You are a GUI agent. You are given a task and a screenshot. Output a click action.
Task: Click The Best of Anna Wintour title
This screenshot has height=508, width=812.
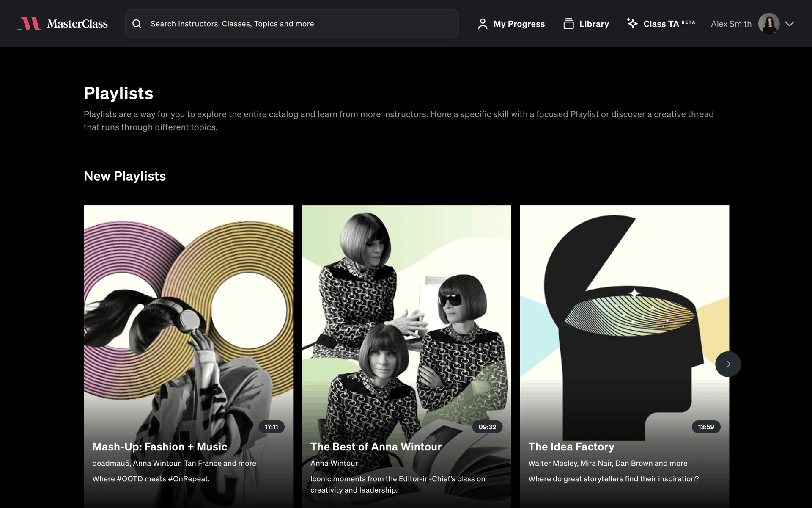pos(376,447)
